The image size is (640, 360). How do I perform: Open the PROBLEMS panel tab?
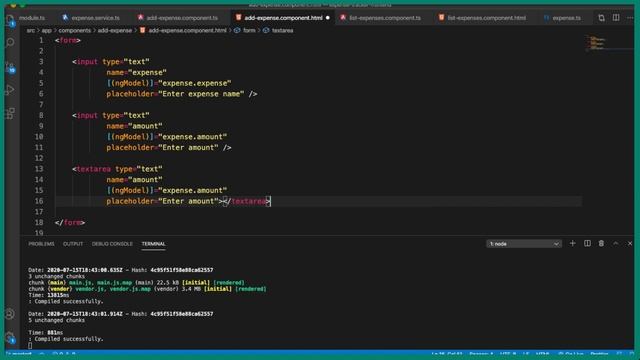(41, 244)
